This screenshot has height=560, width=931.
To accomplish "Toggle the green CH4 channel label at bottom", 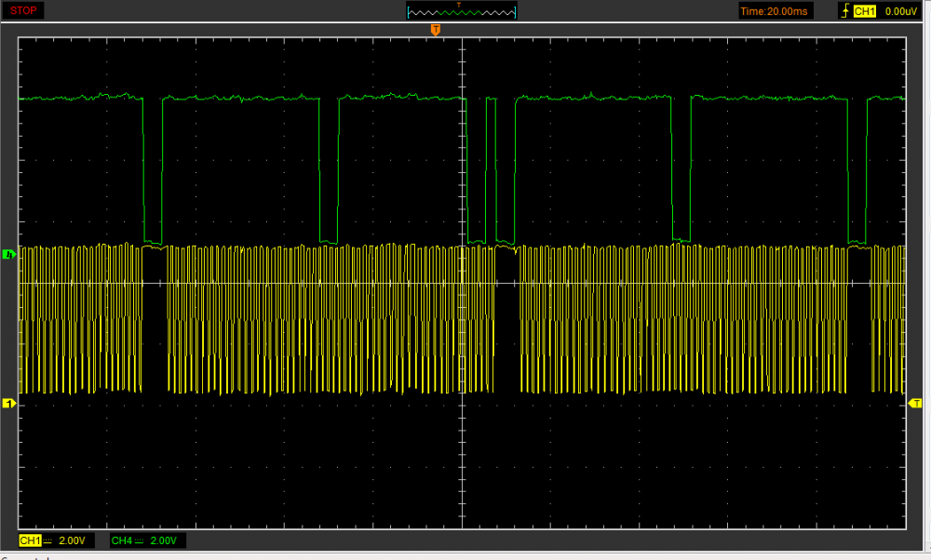I will [120, 540].
